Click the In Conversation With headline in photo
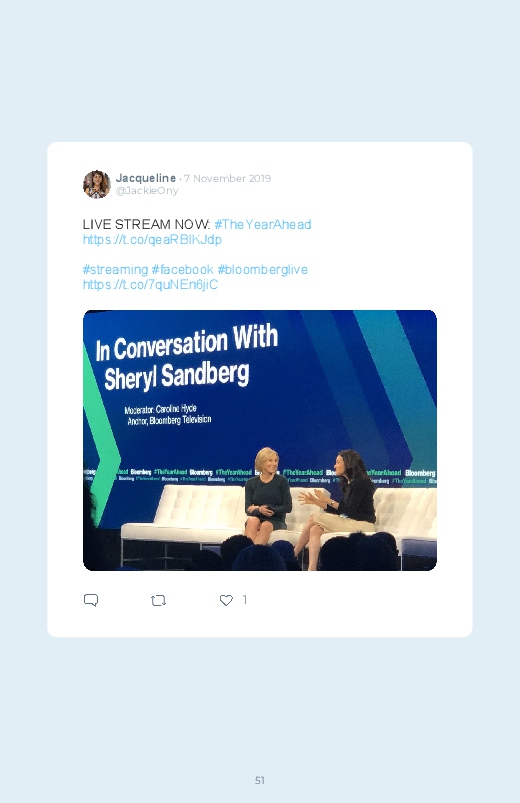520x803 pixels. click(x=187, y=342)
